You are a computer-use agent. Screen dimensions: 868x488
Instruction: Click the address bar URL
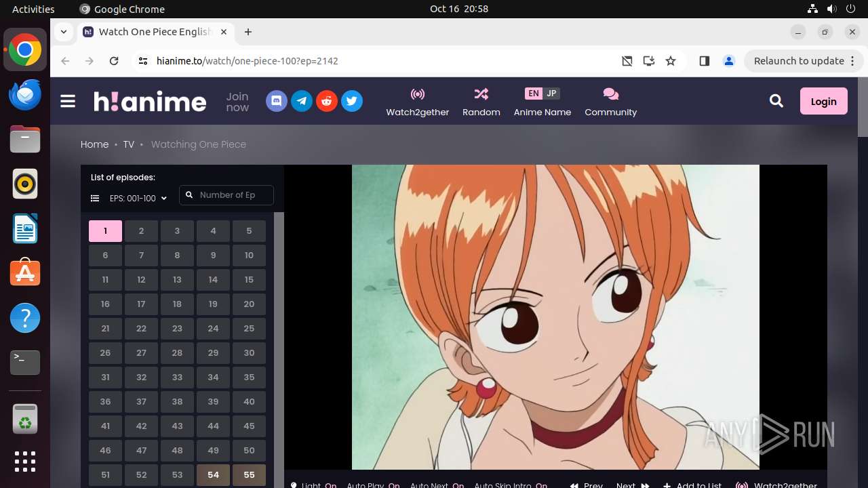click(x=248, y=61)
